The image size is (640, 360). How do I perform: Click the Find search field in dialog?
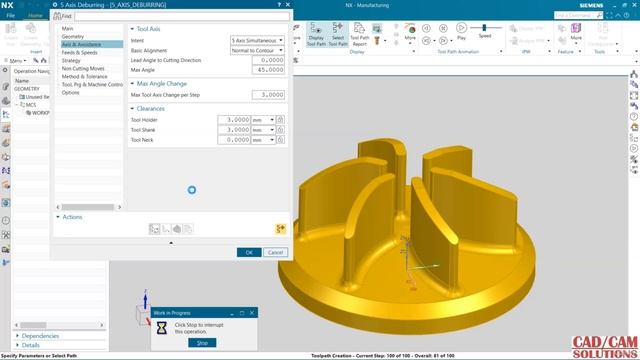pos(182,16)
